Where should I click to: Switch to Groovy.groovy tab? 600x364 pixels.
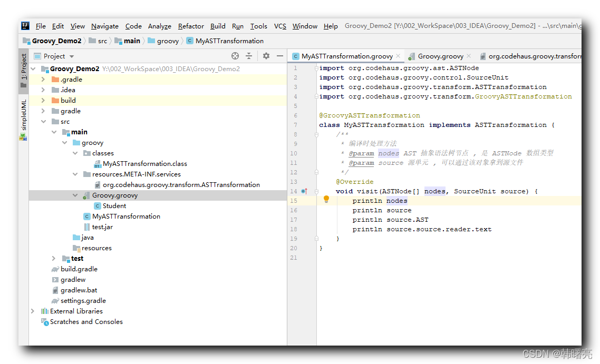pyautogui.click(x=440, y=56)
